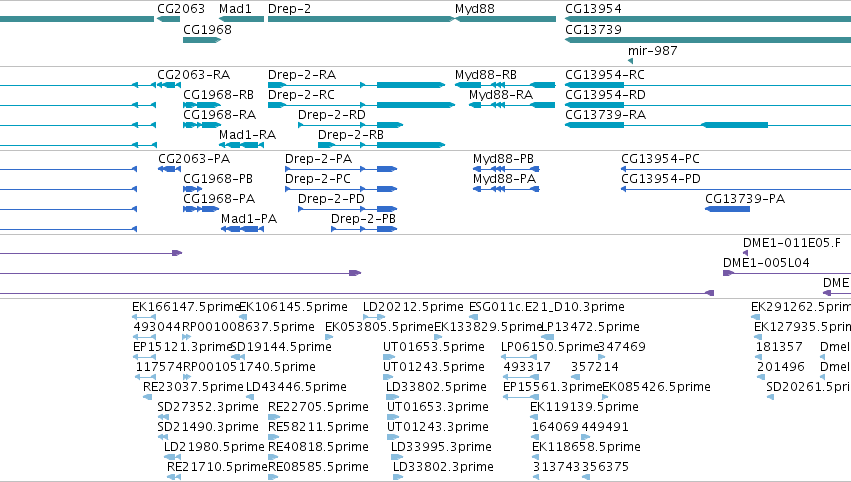Click the LD33802.5prime EST label
The height and width of the screenshot is (482, 851).
436,388
